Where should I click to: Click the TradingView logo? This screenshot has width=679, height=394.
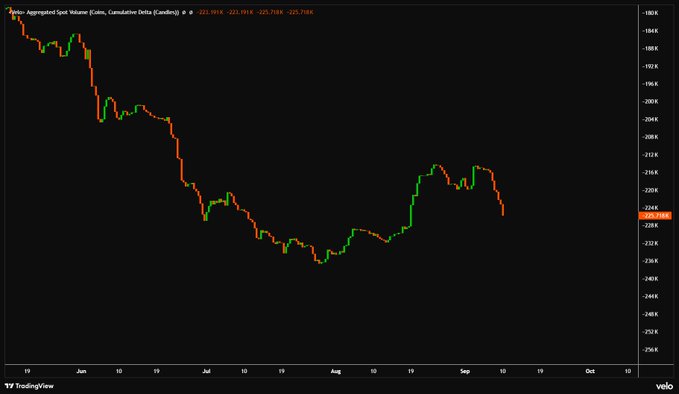tap(29, 386)
